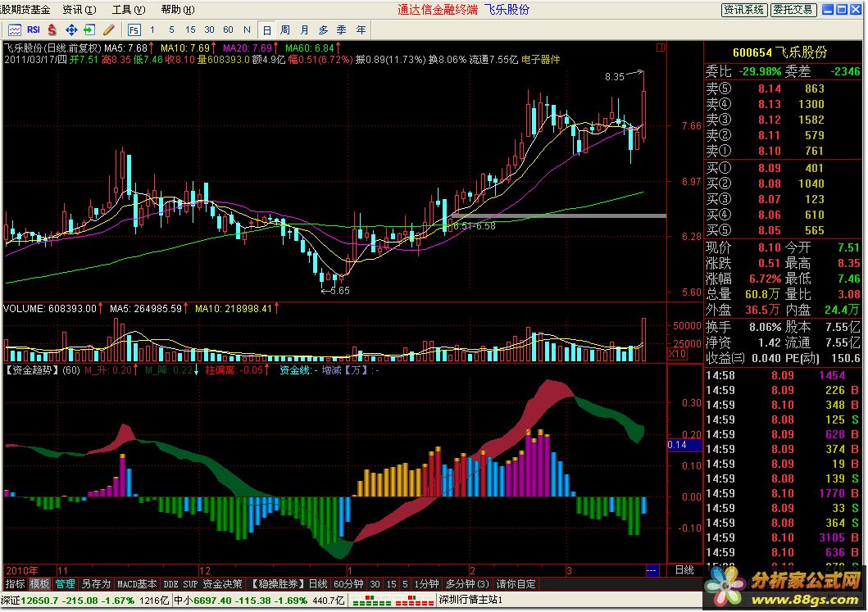
Task: Open the 模板 tab at bottom
Action: pos(39,584)
